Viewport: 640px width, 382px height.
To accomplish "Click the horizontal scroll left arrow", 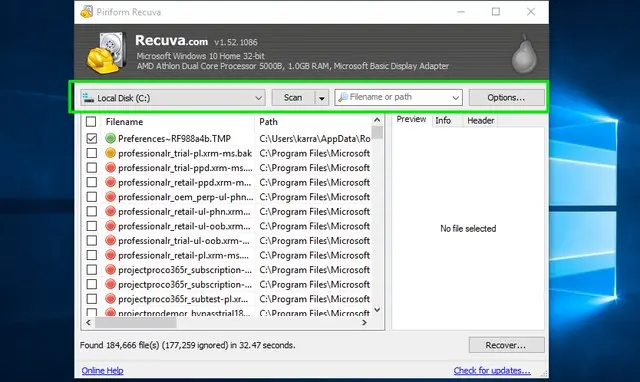I will point(89,322).
